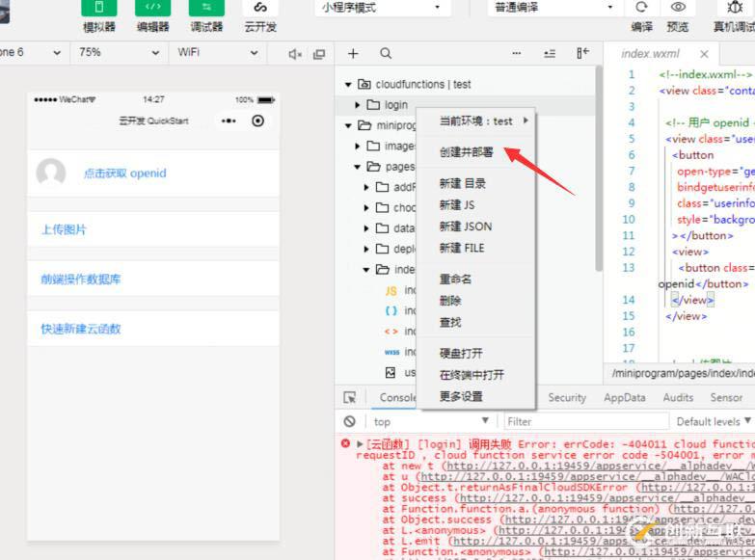Click the file tree vertical scrollbar
This screenshot has height=560, width=755.
click(599, 169)
